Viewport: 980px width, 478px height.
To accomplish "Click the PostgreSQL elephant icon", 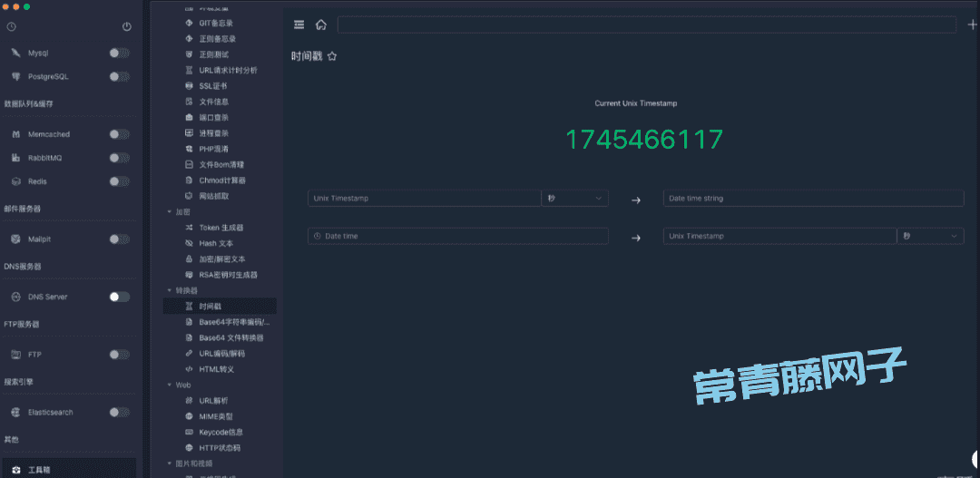I will pos(16,76).
